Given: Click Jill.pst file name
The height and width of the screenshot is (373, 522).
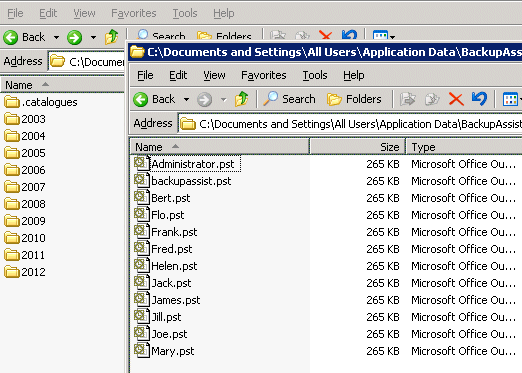Looking at the screenshot, I should (166, 317).
